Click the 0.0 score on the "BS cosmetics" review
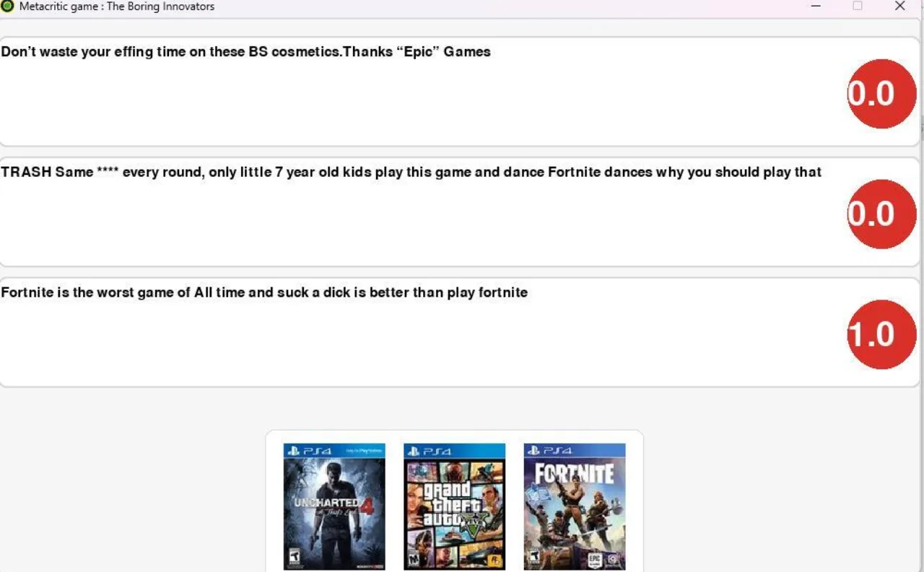Image resolution: width=924 pixels, height=572 pixels. click(882, 94)
